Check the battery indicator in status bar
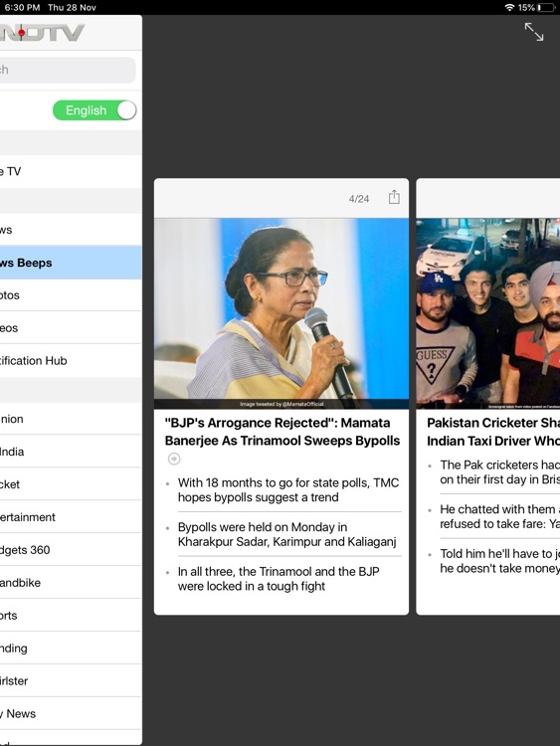 tap(546, 8)
